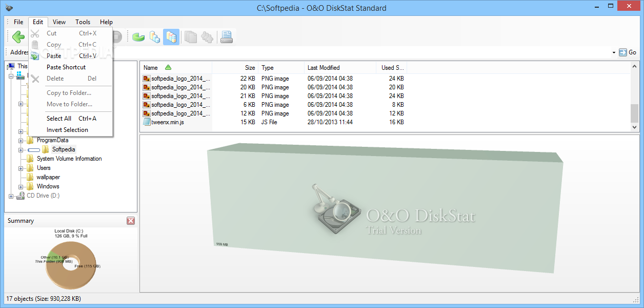Expand the Softpedia folder node
Image resolution: width=644 pixels, height=308 pixels.
click(x=21, y=150)
